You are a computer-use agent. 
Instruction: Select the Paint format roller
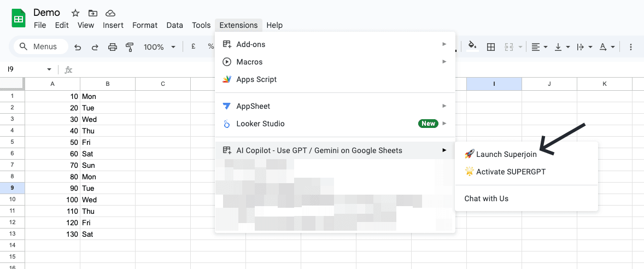(130, 47)
